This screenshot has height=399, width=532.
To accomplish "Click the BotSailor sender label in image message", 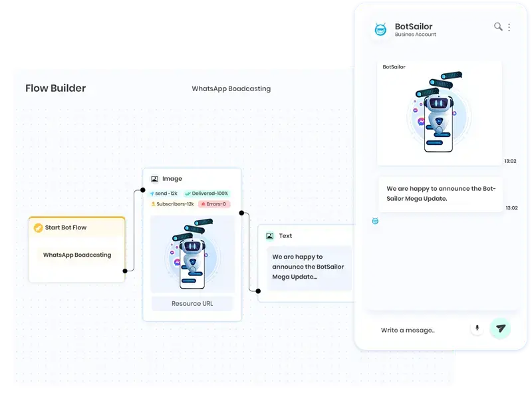I will click(x=394, y=67).
